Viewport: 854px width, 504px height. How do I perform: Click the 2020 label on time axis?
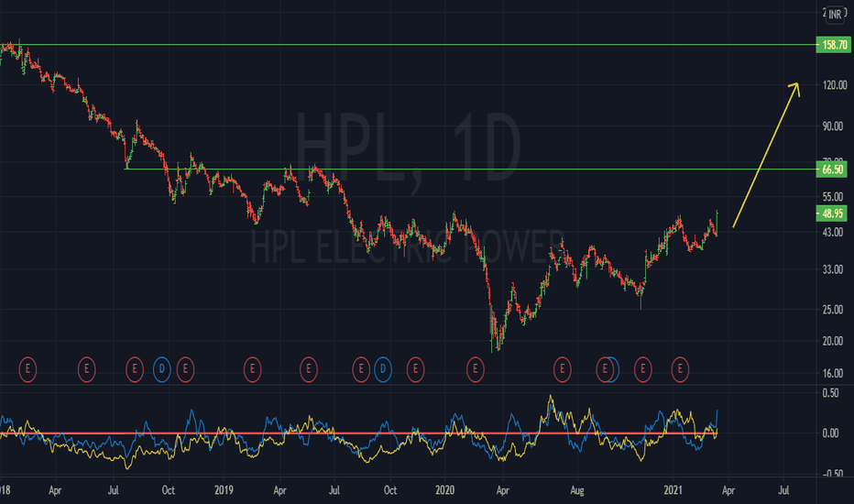(445, 490)
